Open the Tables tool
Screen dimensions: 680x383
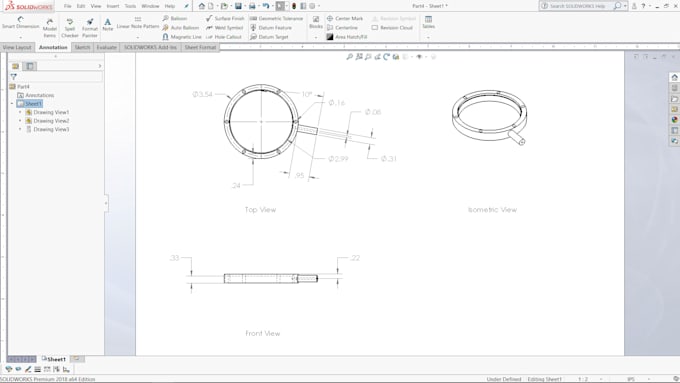428,23
